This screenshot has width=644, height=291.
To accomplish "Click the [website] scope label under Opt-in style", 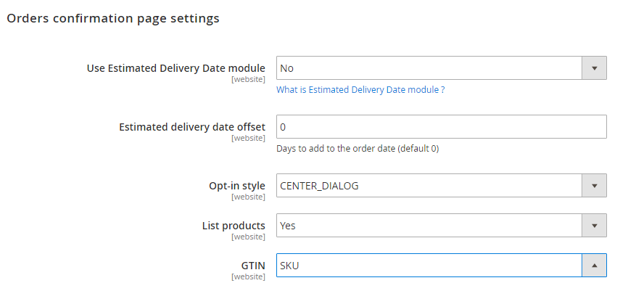I will click(x=248, y=197).
